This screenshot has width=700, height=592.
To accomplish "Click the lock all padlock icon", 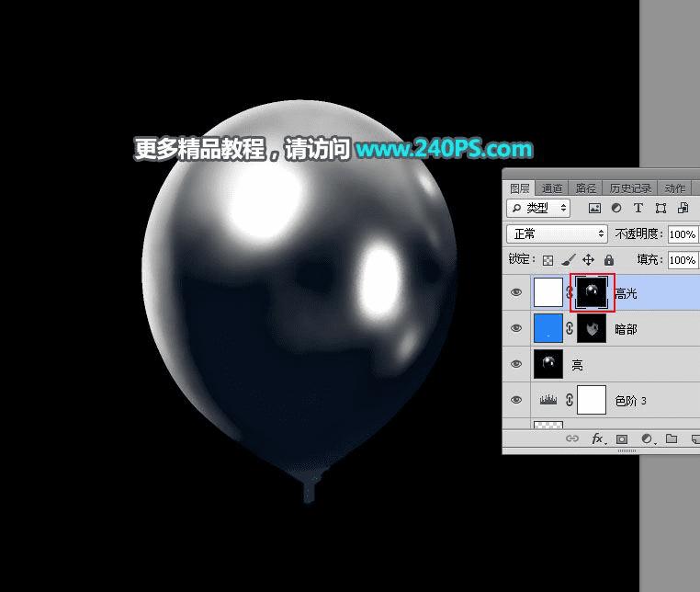I will 608,259.
